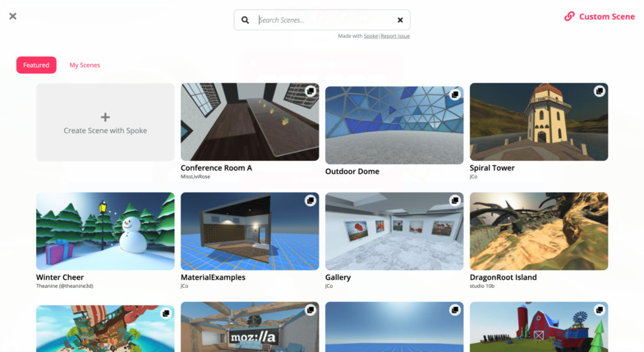Click the copy icon on mozilla scene
Image resolution: width=644 pixels, height=352 pixels.
point(310,310)
